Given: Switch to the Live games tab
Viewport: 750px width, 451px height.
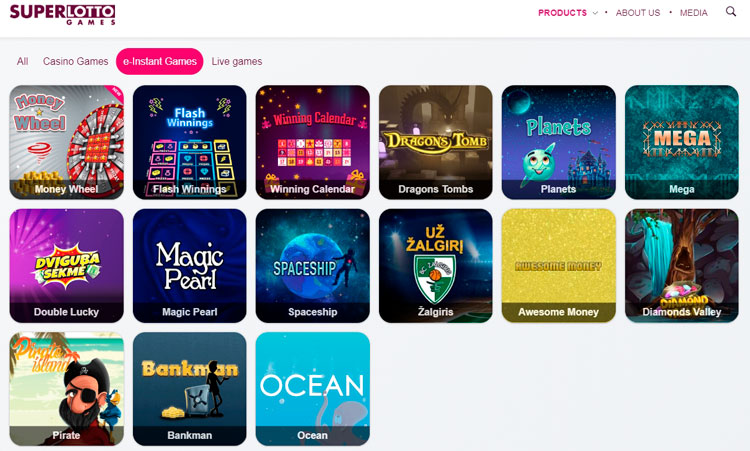Looking at the screenshot, I should (x=237, y=61).
